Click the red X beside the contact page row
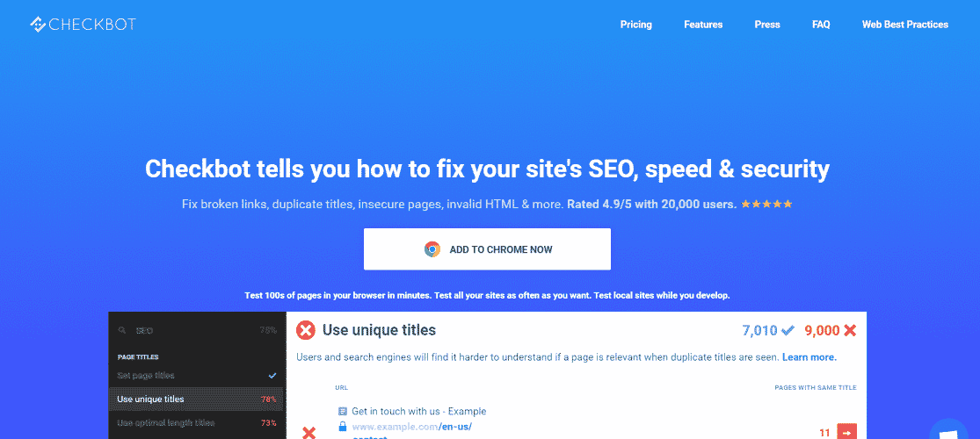 pyautogui.click(x=309, y=432)
